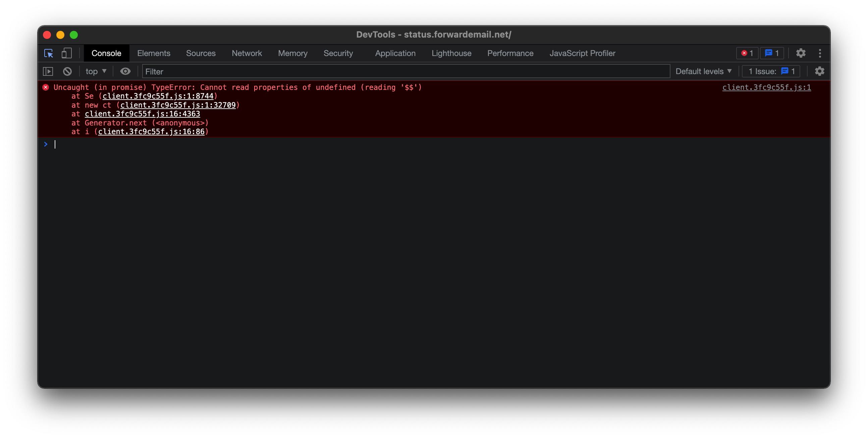Open the console settings gear icon
Image resolution: width=868 pixels, height=438 pixels.
[819, 71]
